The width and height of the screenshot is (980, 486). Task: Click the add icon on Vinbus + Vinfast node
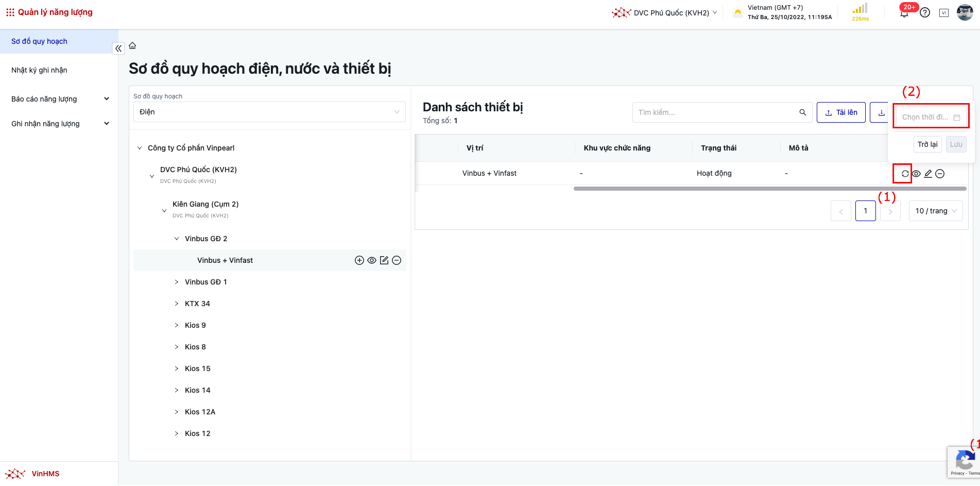tap(359, 260)
